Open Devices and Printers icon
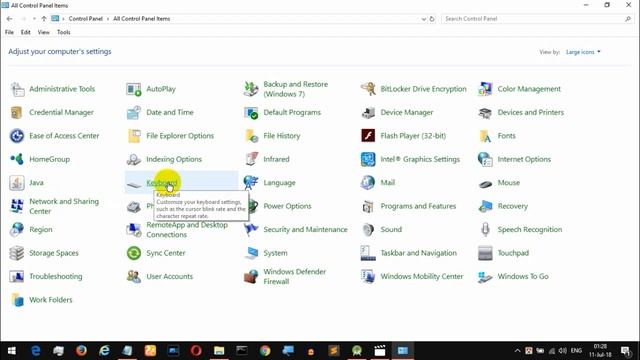640x360 pixels. tap(485, 112)
